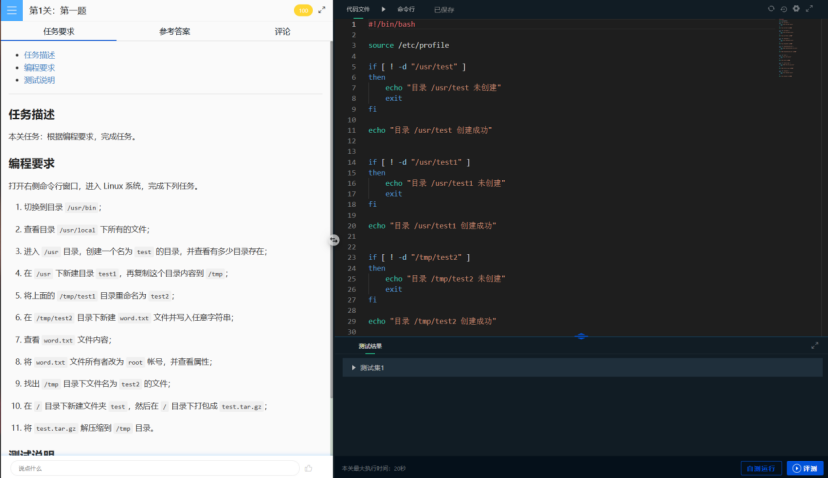The image size is (828, 478).
Task: Jump to the 编程要求 section link
Action: coord(39,67)
